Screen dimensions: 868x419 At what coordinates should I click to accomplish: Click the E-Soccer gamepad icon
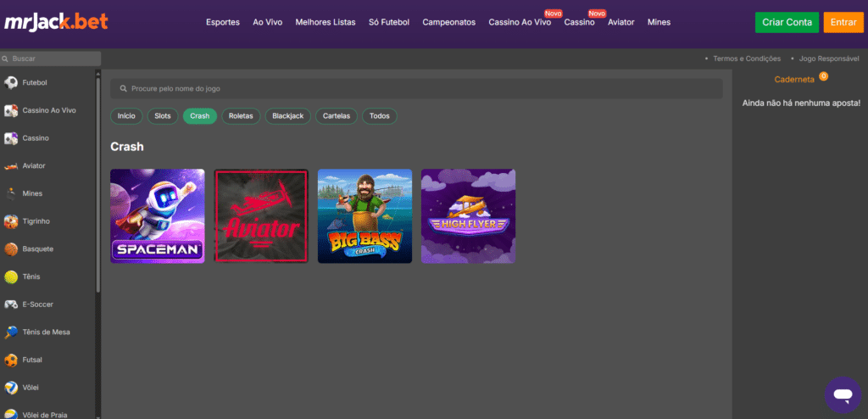click(10, 304)
